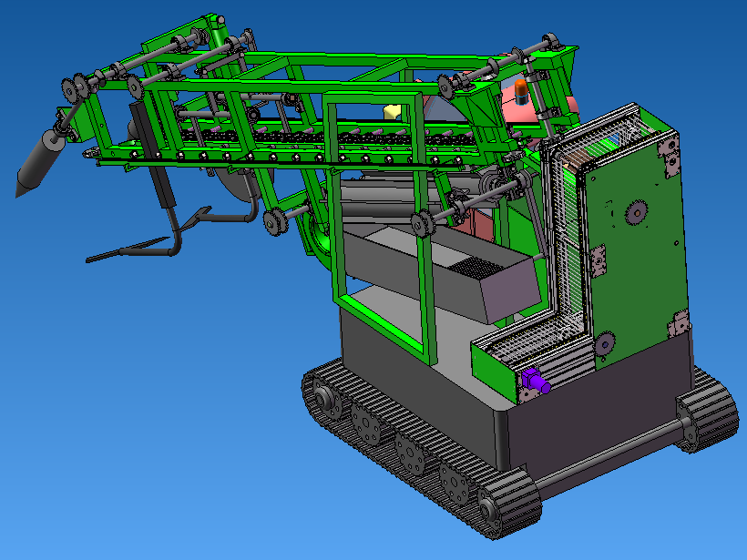This screenshot has width=747, height=560.
Task: Select the dark forked tine under the arm
Action: (137, 247)
